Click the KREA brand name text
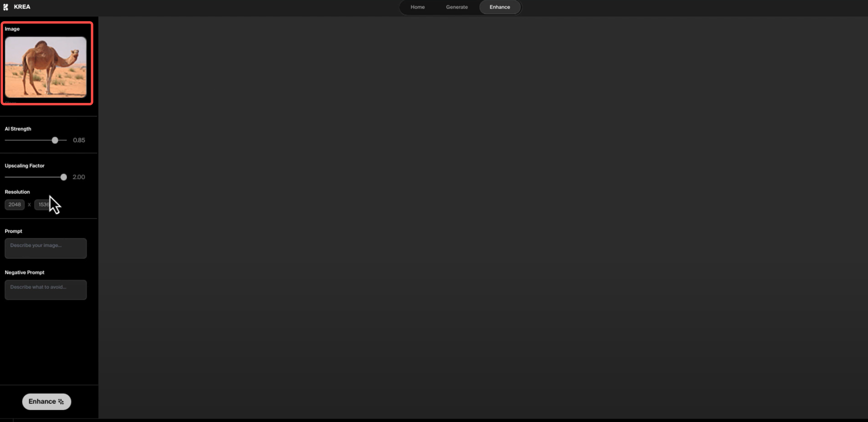The height and width of the screenshot is (422, 868). click(22, 7)
